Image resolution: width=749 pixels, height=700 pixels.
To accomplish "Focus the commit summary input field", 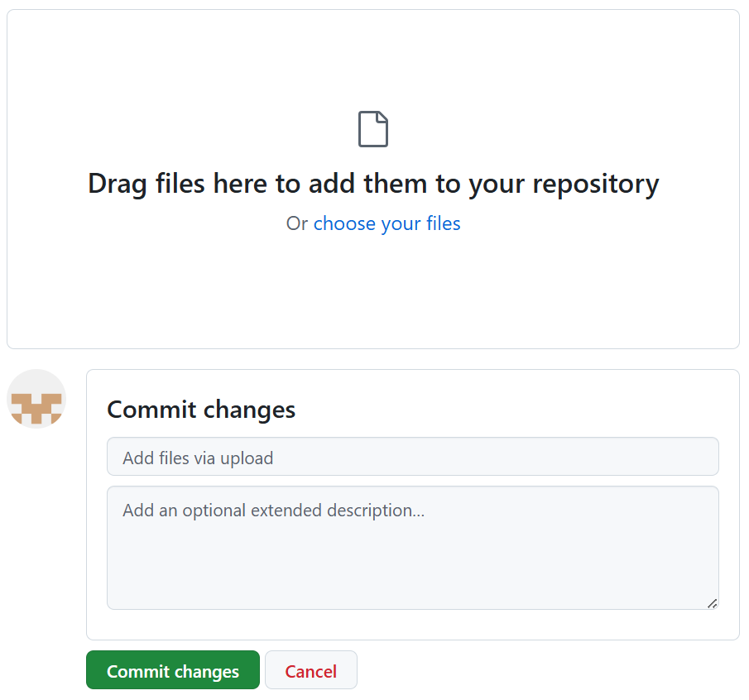I will [412, 457].
